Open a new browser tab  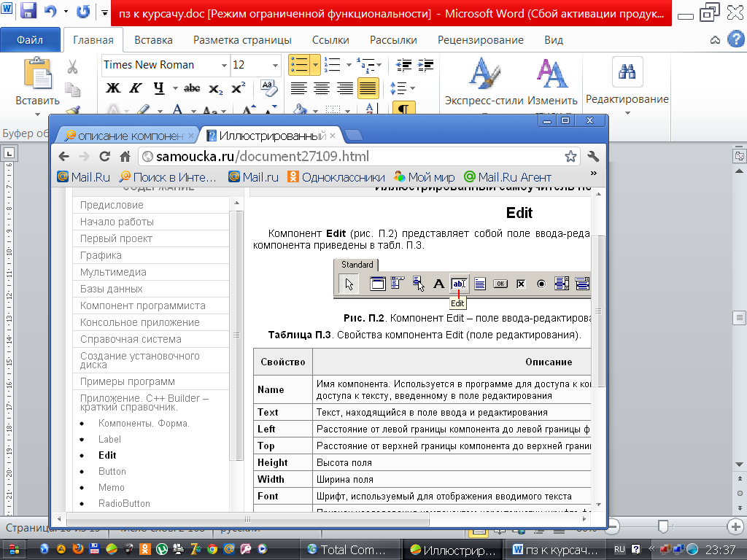coord(354,136)
